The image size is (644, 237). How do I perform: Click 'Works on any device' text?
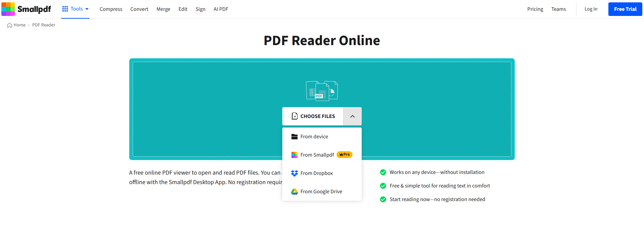[x=437, y=172]
